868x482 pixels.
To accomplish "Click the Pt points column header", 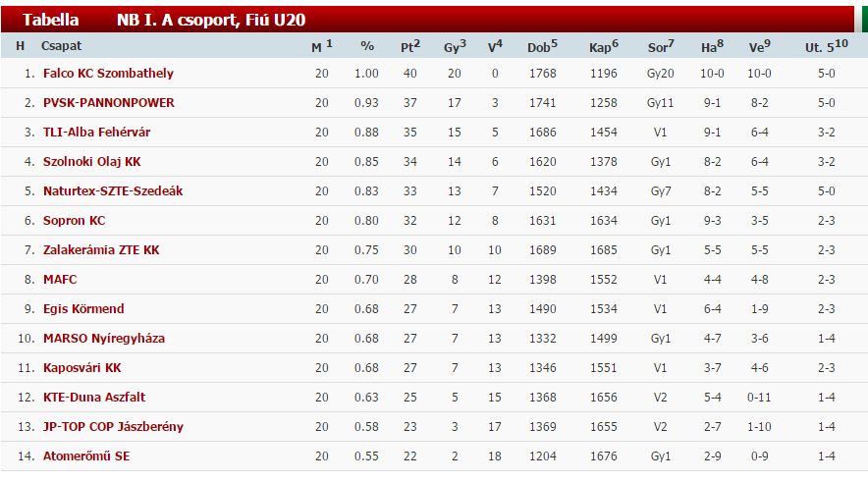I will (410, 46).
